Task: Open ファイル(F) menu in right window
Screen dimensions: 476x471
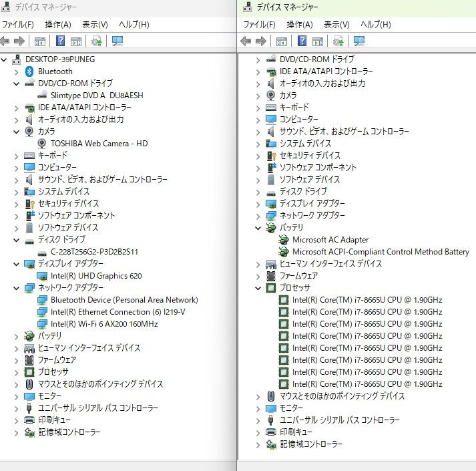Action: click(259, 25)
